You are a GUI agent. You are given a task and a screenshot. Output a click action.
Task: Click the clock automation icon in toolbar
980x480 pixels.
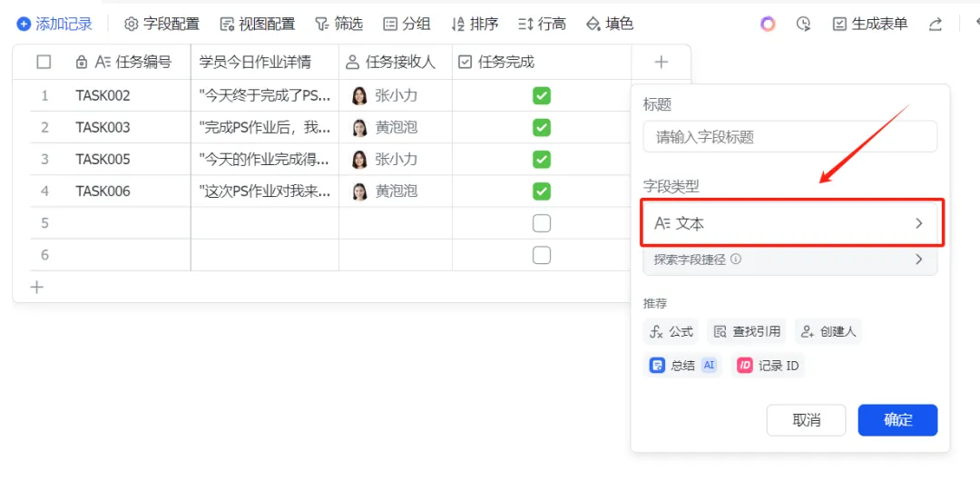point(804,24)
